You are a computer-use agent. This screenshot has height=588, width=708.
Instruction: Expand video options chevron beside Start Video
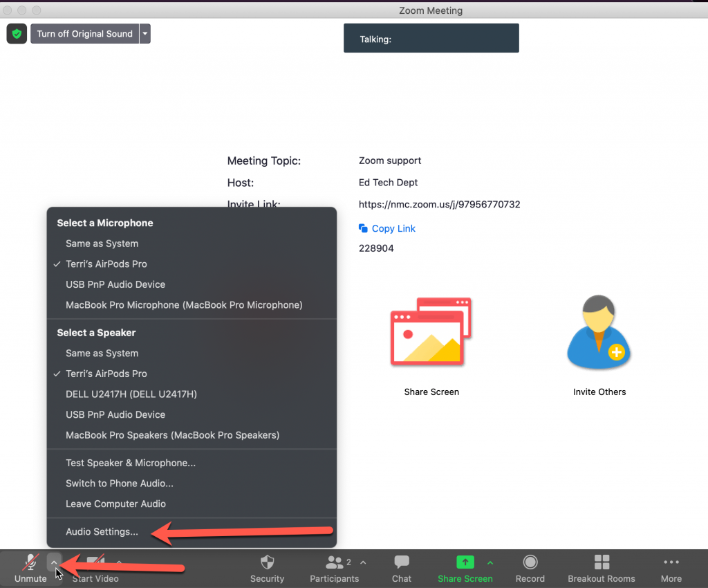pyautogui.click(x=119, y=562)
